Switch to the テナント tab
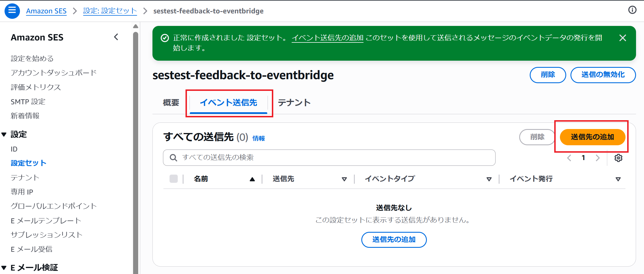Image resolution: width=644 pixels, height=274 pixels. click(294, 103)
